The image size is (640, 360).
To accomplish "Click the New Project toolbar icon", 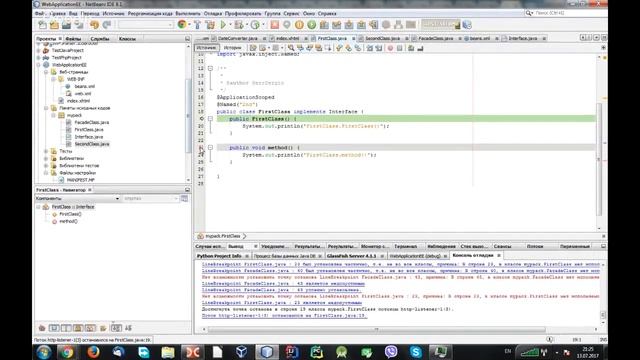I will pos(54,25).
